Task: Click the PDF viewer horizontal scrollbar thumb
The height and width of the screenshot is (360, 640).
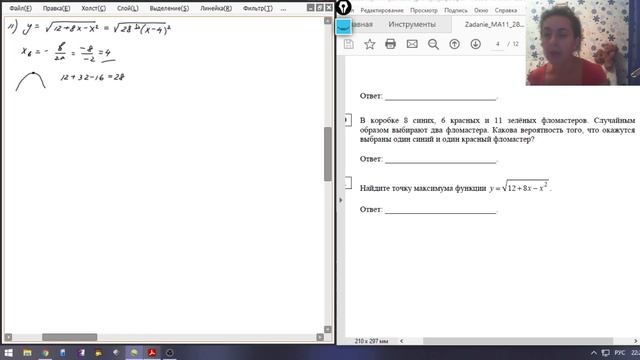Action: [518, 341]
